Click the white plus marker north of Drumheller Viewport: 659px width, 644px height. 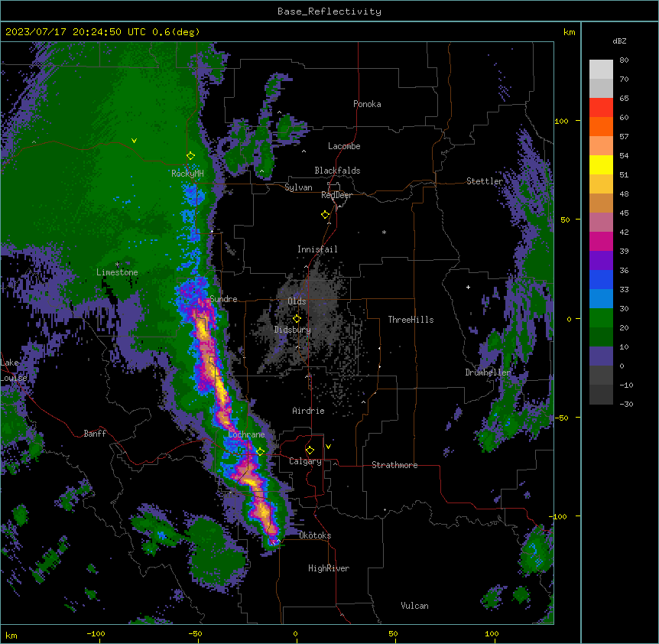click(x=468, y=287)
